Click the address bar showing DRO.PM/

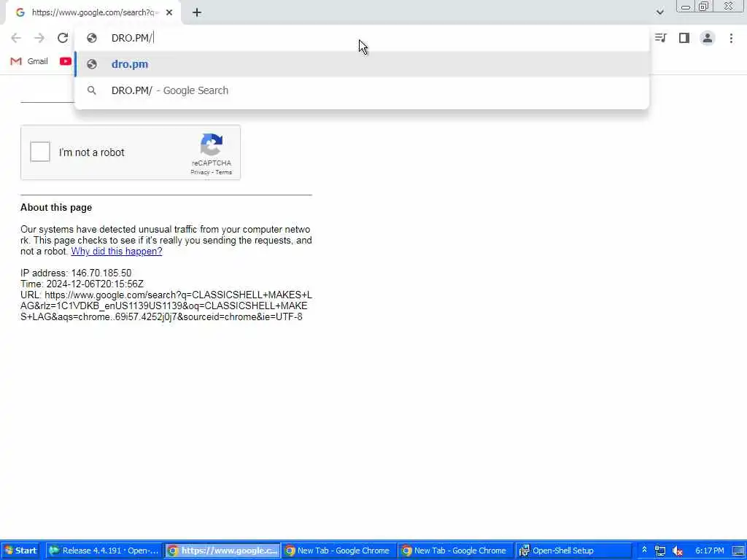[362, 38]
